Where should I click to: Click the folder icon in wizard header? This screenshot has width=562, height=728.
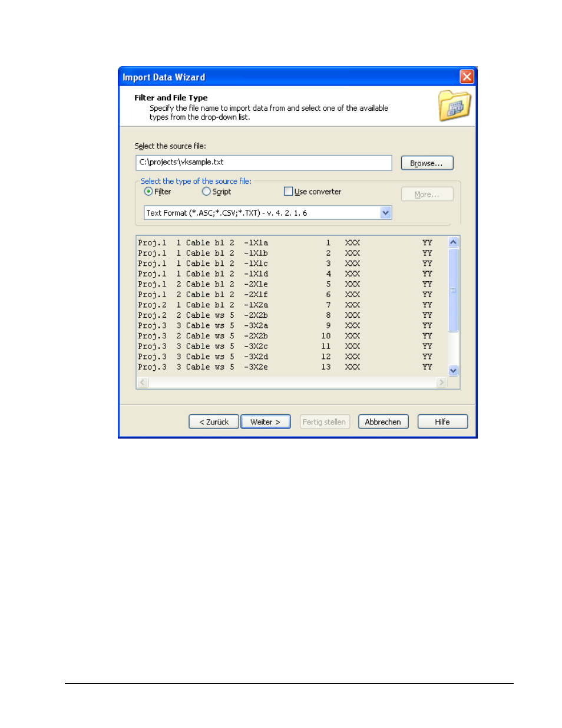[x=454, y=106]
